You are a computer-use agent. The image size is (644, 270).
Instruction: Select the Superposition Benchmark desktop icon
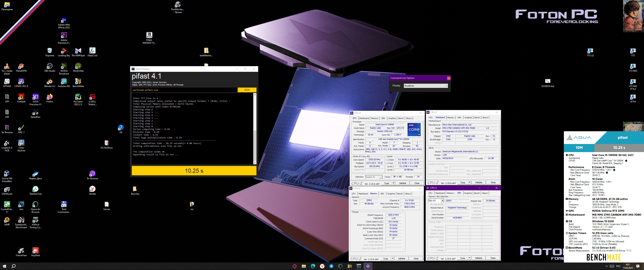point(21,222)
